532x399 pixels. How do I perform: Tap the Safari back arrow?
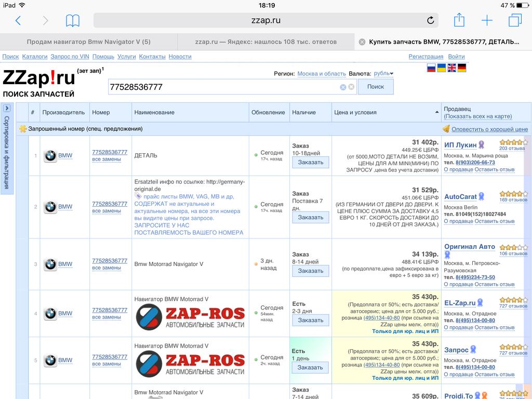click(18, 21)
